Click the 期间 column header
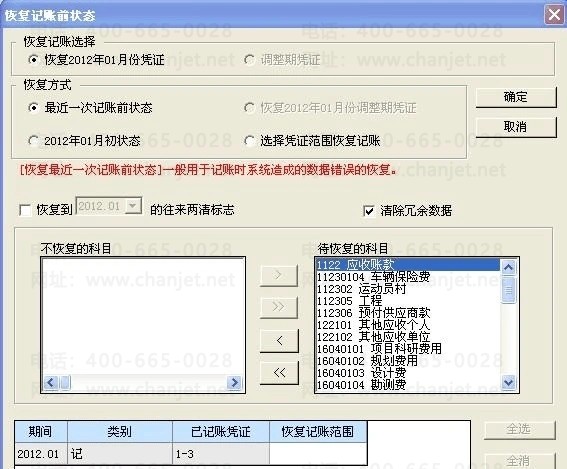Image resolution: width=567 pixels, height=469 pixels. (x=41, y=431)
